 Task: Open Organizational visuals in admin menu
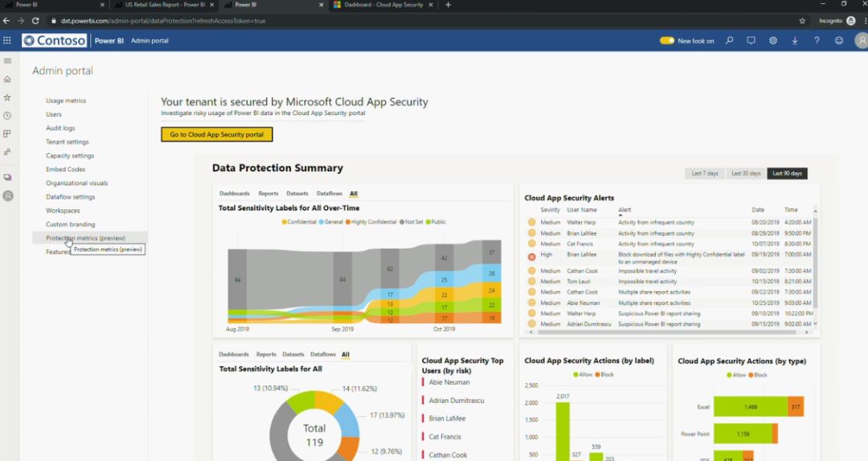coord(77,183)
